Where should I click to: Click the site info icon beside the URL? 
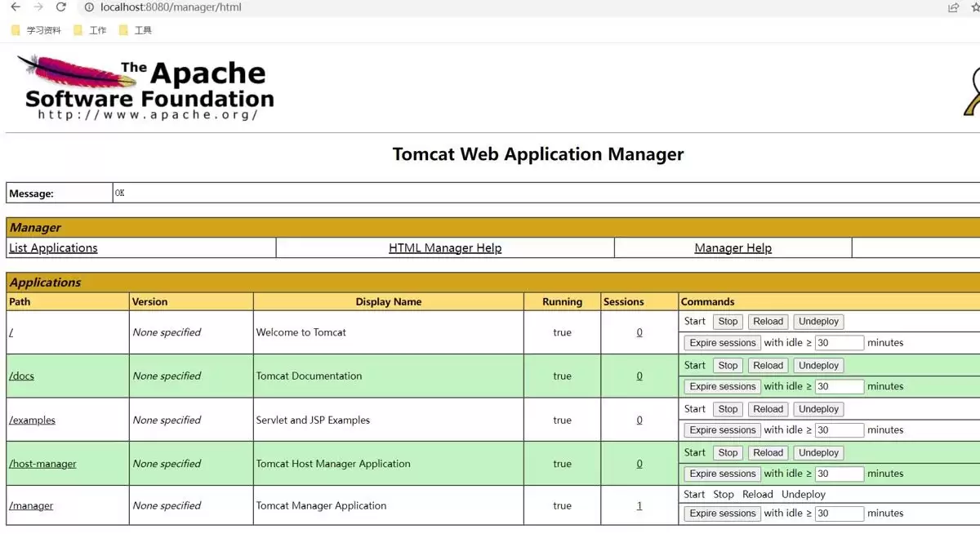click(x=90, y=7)
